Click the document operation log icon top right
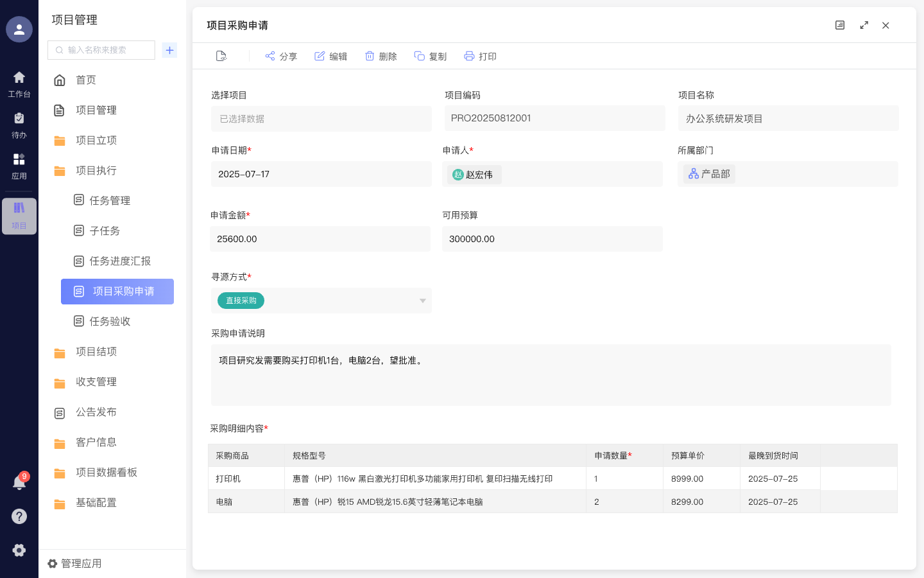924x578 pixels. click(840, 25)
